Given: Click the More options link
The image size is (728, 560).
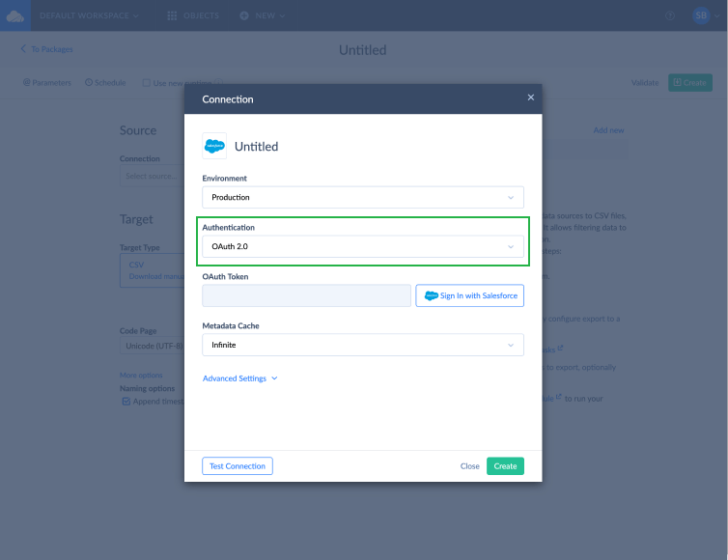Looking at the screenshot, I should 141,376.
